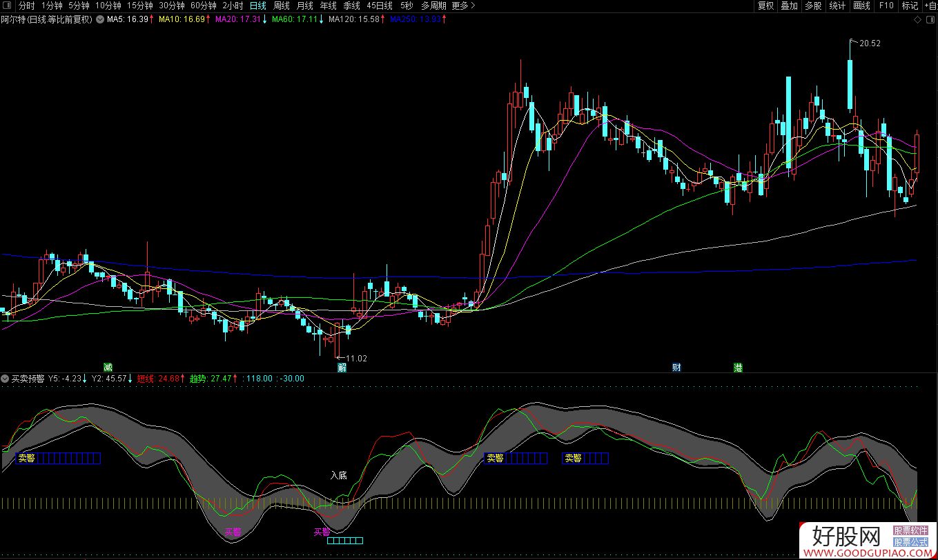Toggle the right side panel icon
938x560 pixels.
point(930,20)
